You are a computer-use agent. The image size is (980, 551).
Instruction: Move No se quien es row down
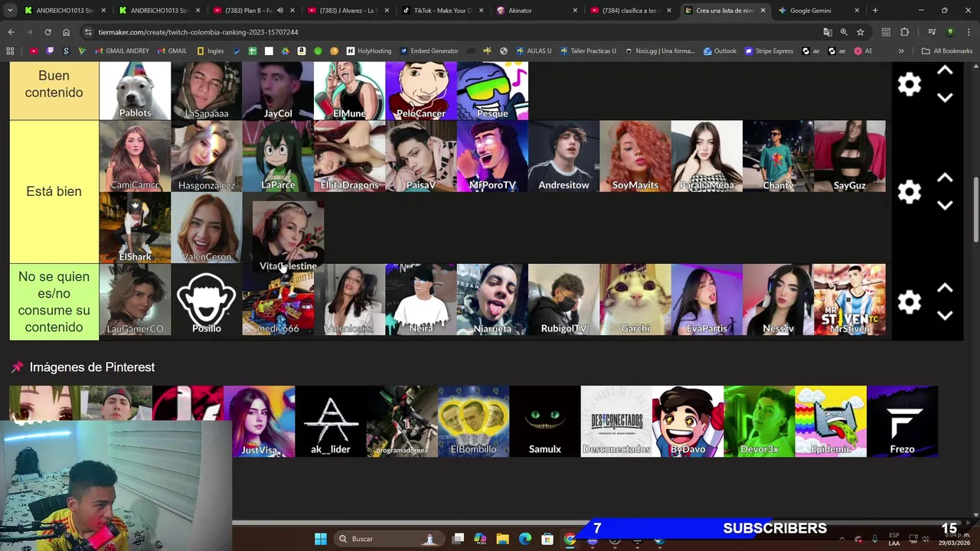pyautogui.click(x=945, y=316)
